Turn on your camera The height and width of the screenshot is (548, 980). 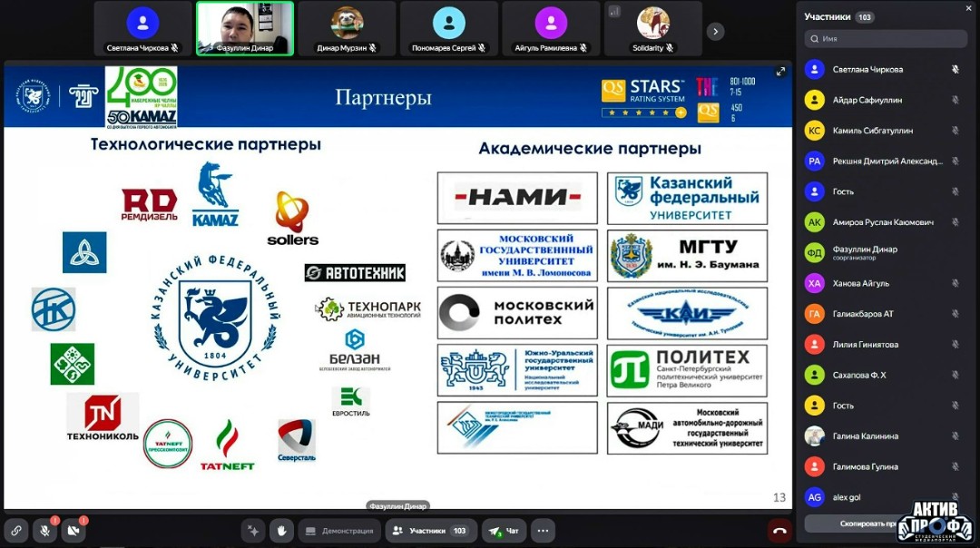(74, 531)
